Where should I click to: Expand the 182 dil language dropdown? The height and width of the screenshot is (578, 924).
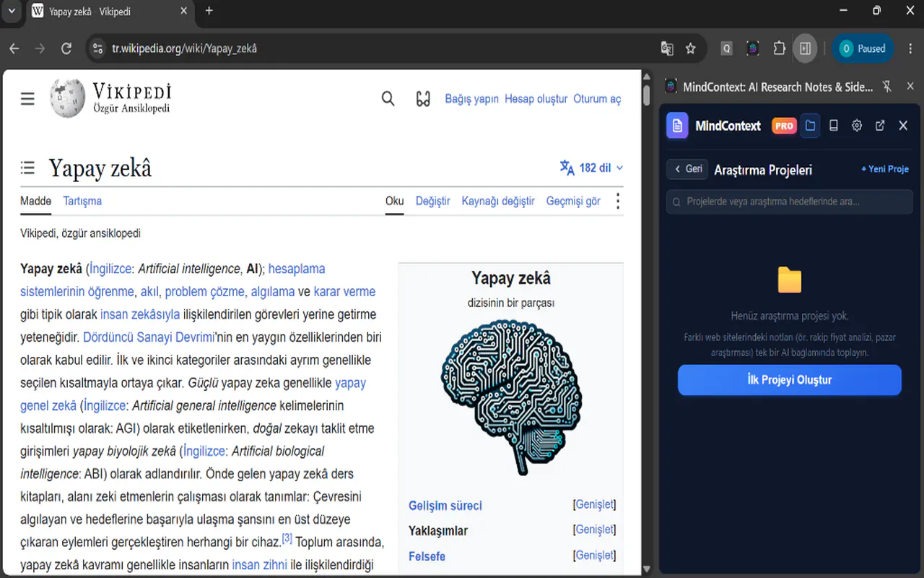point(591,168)
